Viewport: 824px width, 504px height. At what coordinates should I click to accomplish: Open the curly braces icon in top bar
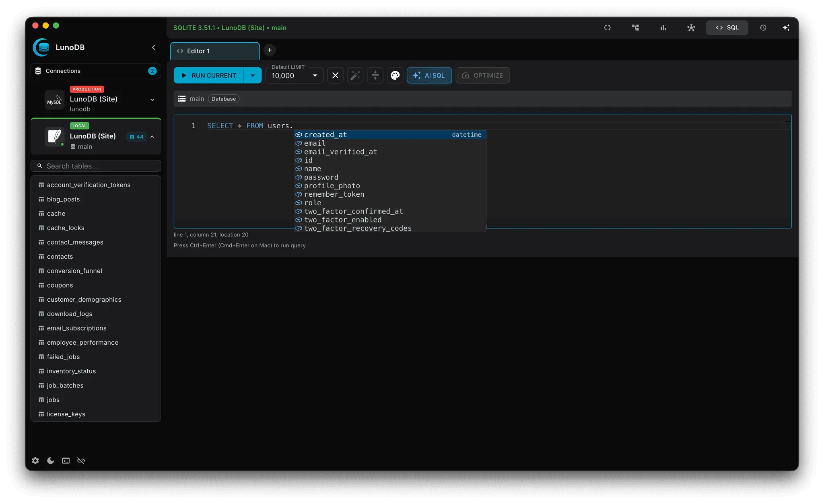click(x=607, y=28)
